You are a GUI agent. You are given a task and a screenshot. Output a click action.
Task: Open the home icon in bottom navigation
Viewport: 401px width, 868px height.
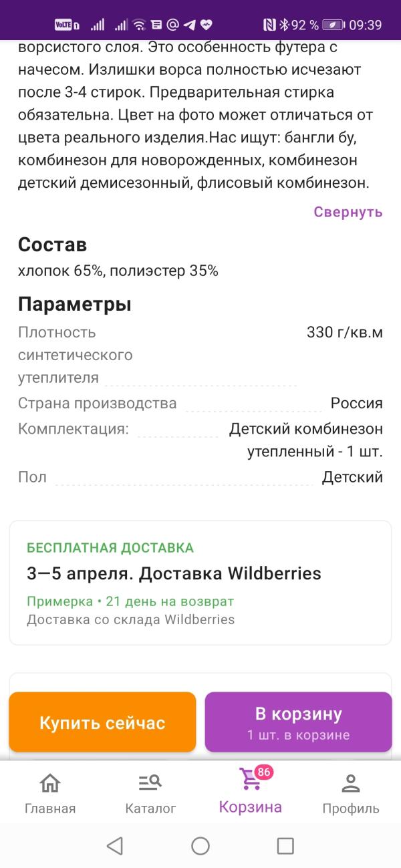pos(50,782)
